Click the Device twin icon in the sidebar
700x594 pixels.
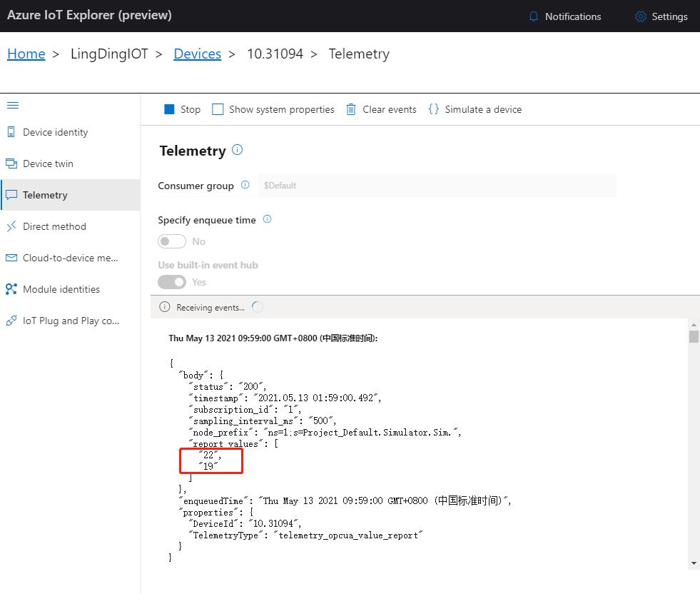pyautogui.click(x=11, y=163)
